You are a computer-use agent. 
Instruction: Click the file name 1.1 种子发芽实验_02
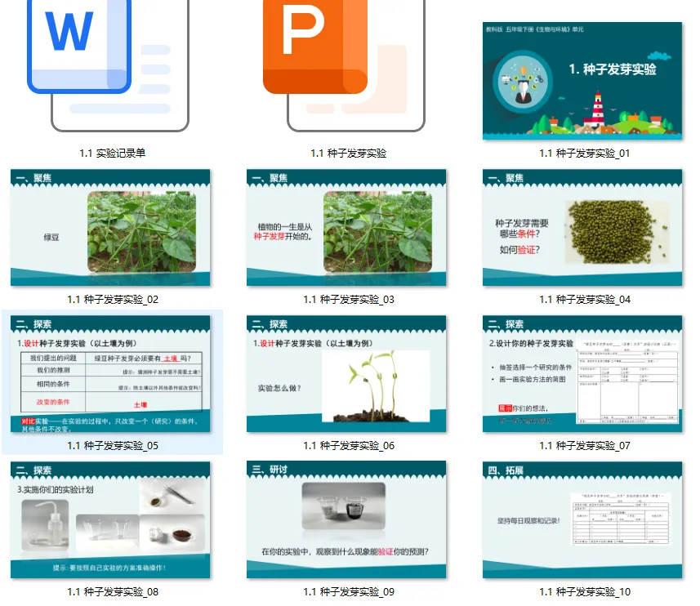click(113, 300)
